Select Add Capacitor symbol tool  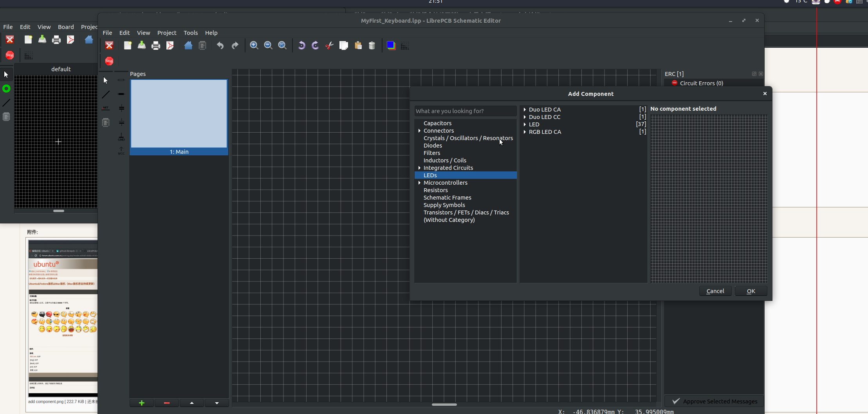tap(121, 108)
